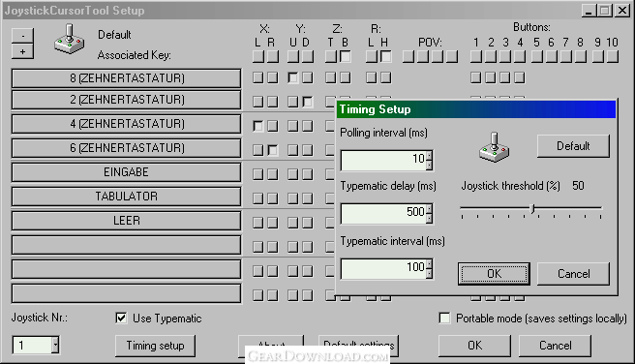Click the 6 (ZEHNERTASTATUR) key button
Screen dimensions: 635x364
point(127,148)
